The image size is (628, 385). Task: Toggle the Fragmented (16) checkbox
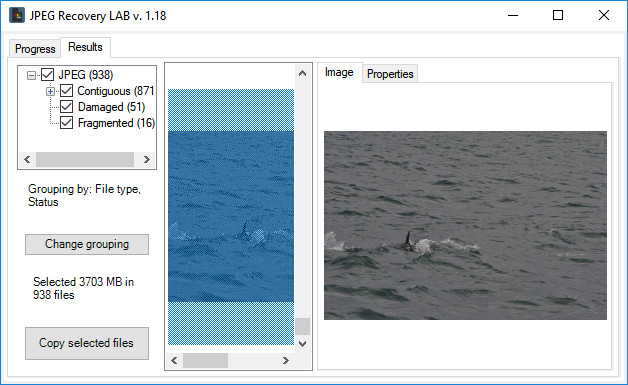click(66, 123)
